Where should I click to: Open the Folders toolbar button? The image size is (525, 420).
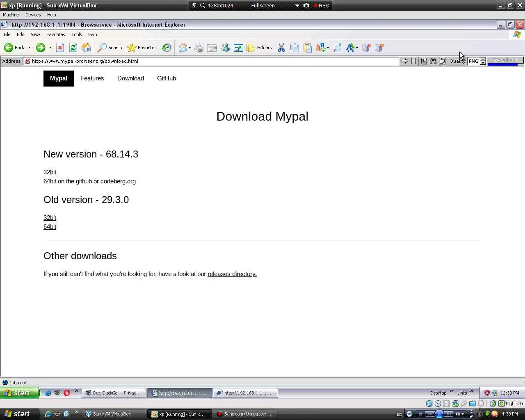click(259, 48)
